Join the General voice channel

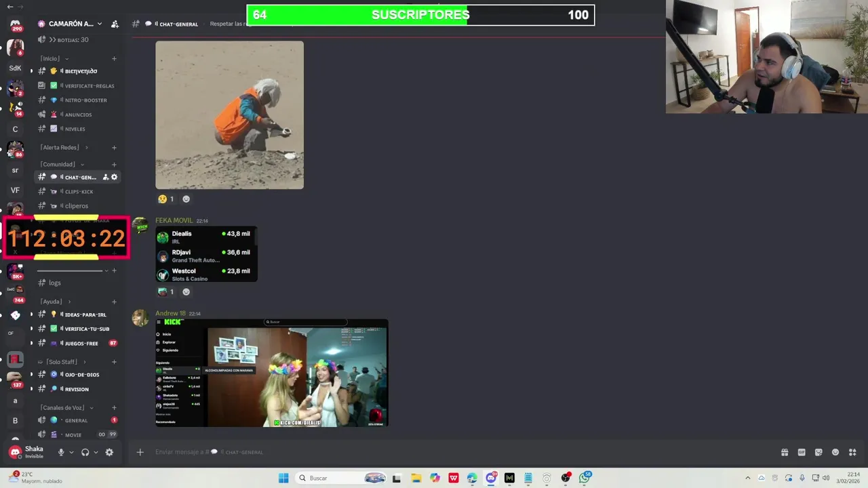78,420
